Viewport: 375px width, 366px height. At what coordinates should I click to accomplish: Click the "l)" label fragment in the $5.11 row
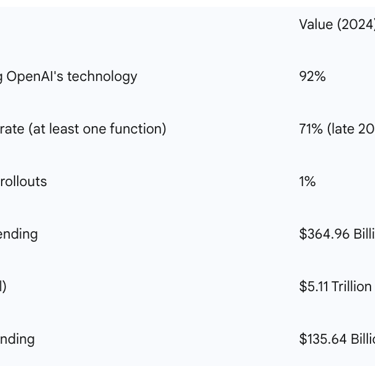point(3,286)
